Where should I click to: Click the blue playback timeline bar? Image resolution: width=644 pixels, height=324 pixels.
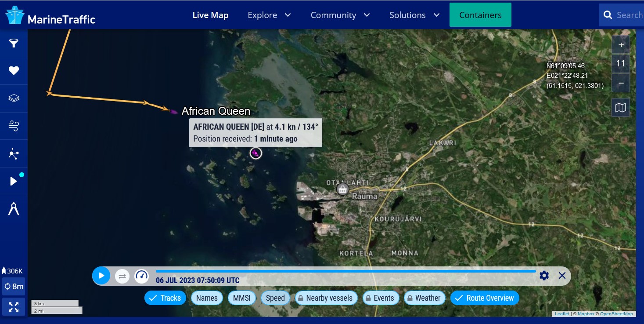click(x=345, y=271)
